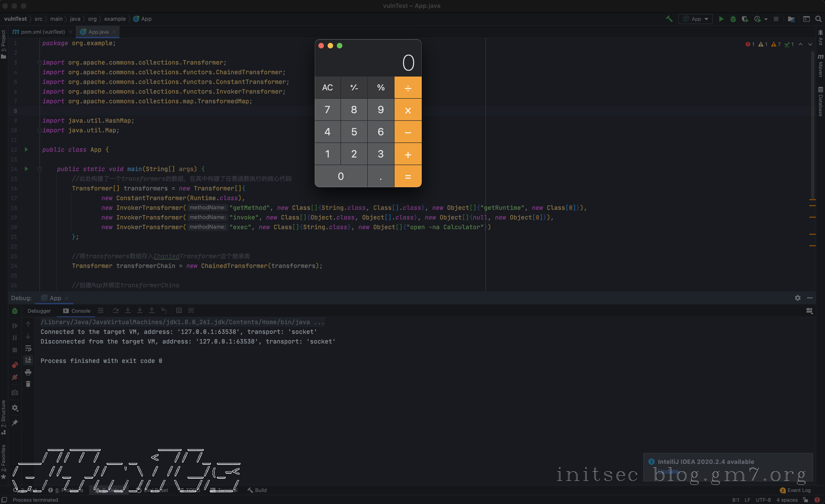Click the camera thread dump icon
This screenshot has height=504, width=825.
coord(15,393)
